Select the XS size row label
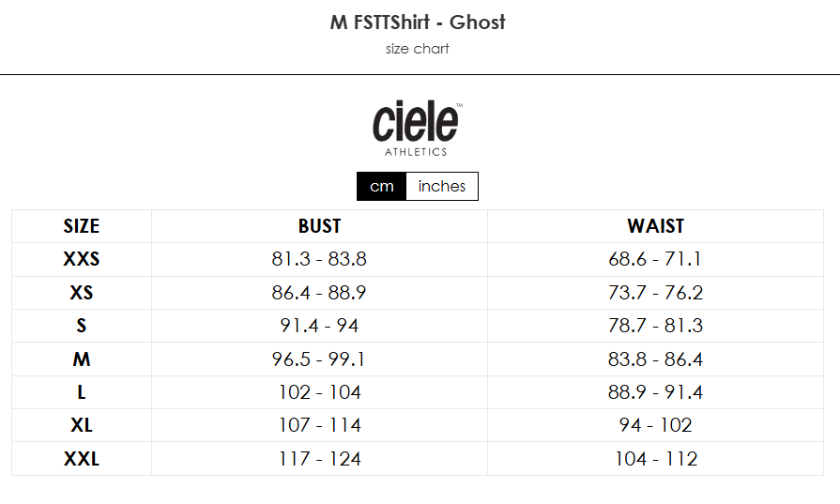 click(82, 293)
